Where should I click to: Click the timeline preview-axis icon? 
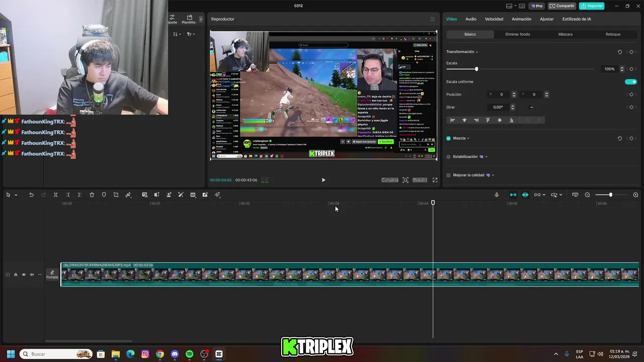(x=575, y=195)
